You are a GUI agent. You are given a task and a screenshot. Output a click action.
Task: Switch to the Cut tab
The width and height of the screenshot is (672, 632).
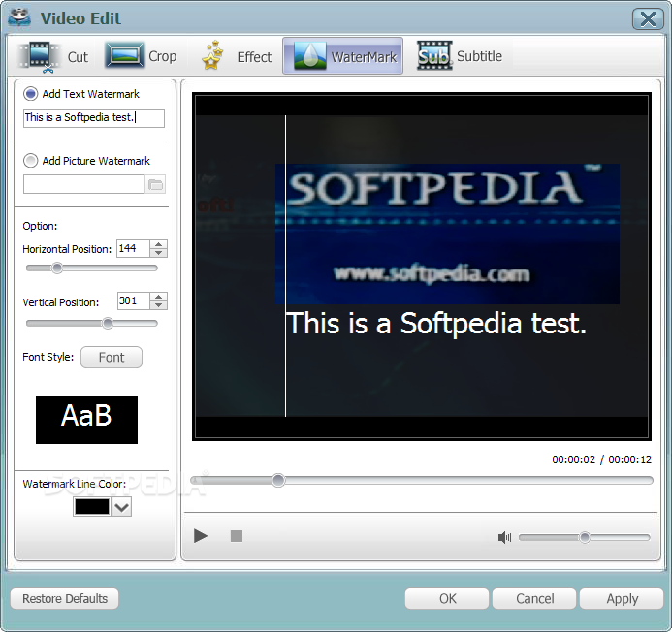(x=53, y=56)
